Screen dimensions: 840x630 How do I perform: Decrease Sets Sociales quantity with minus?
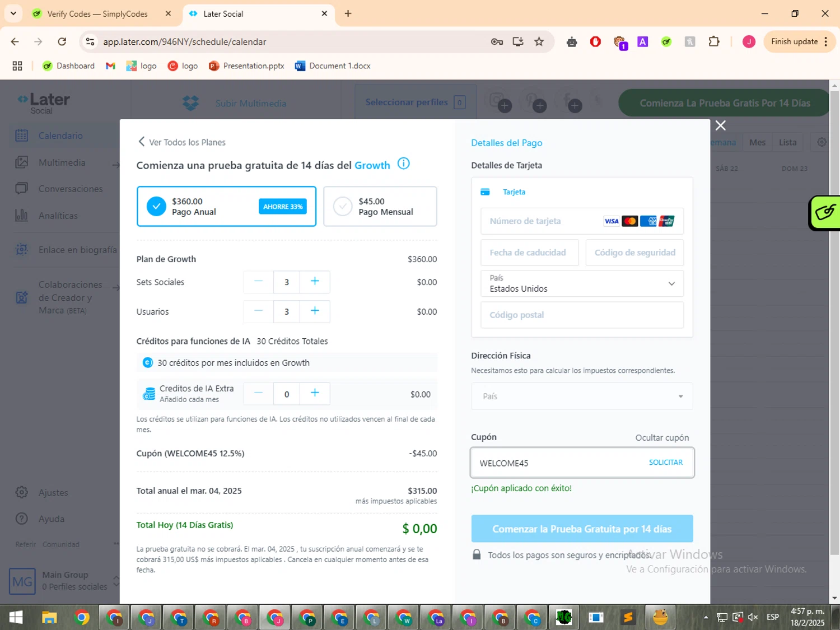[258, 282]
